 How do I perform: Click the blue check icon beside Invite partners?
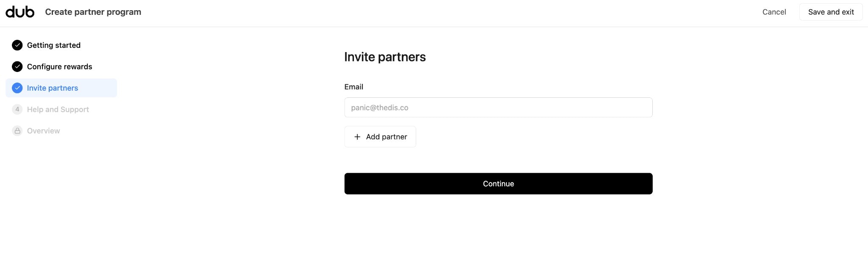click(x=17, y=88)
